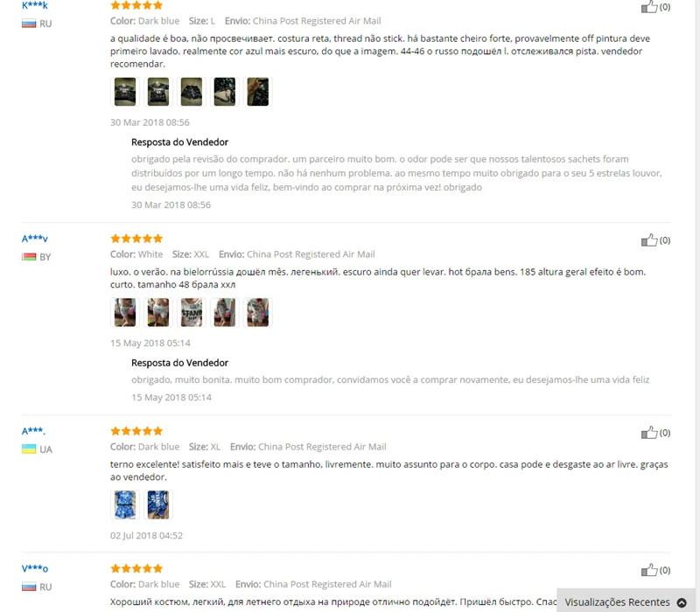Open Visualizações Recentes bar
Image resolution: width=700 pixels, height=612 pixels.
626,602
